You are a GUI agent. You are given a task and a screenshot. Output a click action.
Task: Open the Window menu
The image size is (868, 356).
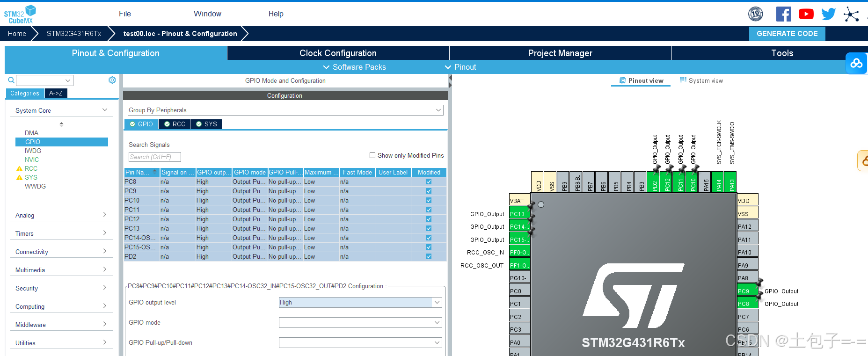(x=208, y=14)
